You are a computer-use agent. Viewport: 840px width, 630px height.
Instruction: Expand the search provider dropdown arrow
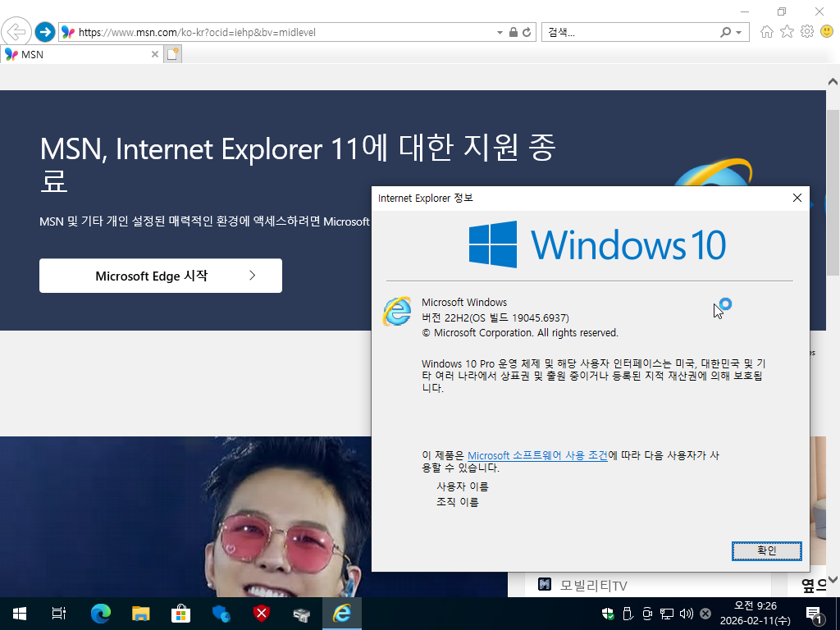click(739, 32)
